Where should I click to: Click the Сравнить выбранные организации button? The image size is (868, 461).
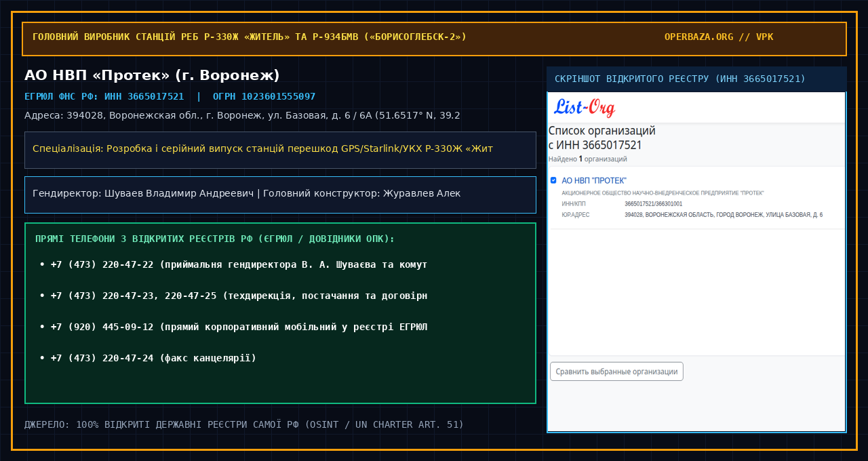616,372
